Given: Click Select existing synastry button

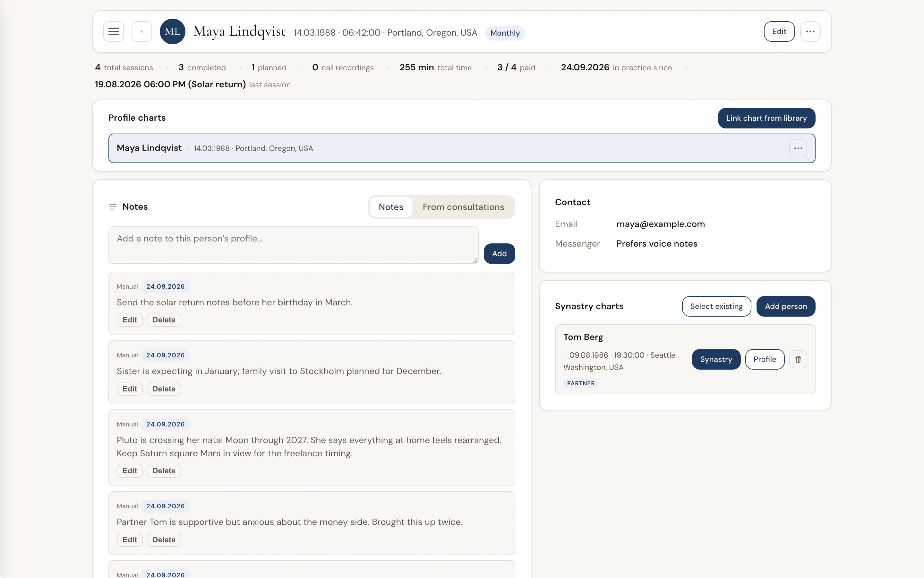Looking at the screenshot, I should [x=716, y=306].
